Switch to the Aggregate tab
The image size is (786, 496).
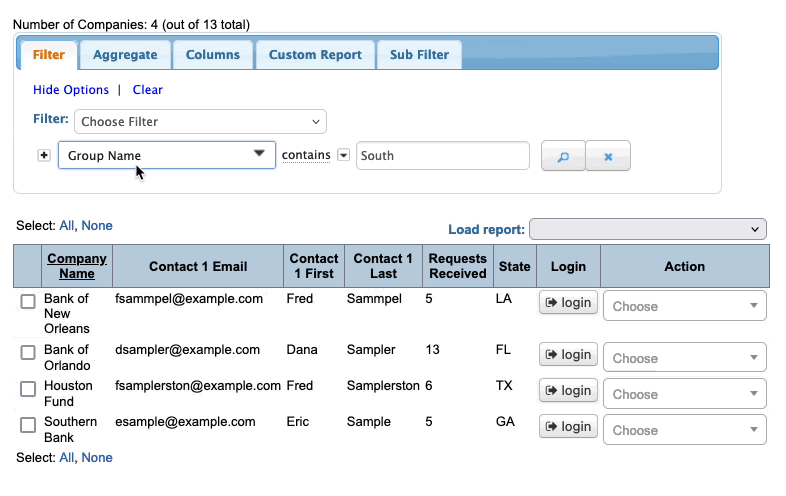click(x=125, y=55)
